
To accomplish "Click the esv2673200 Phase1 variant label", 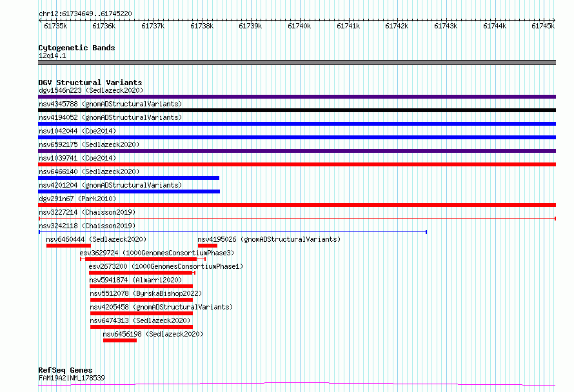I will click(x=166, y=266).
